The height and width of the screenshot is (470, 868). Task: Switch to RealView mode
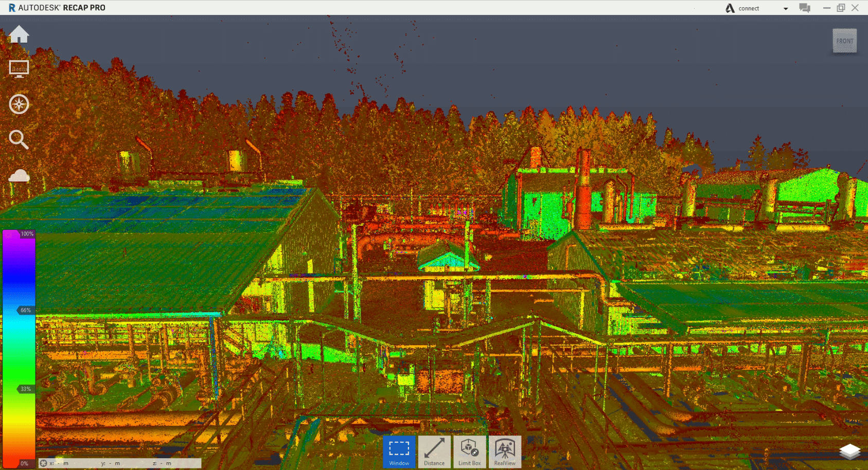(505, 451)
